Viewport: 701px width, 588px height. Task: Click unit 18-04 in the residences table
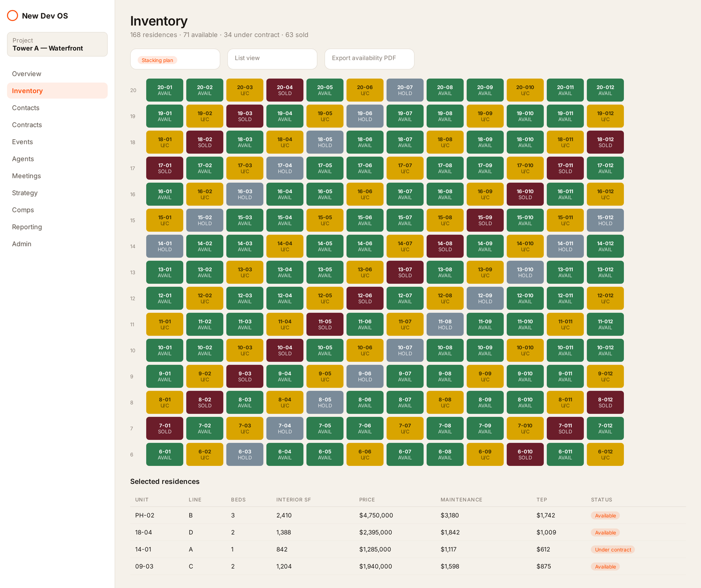coord(144,532)
